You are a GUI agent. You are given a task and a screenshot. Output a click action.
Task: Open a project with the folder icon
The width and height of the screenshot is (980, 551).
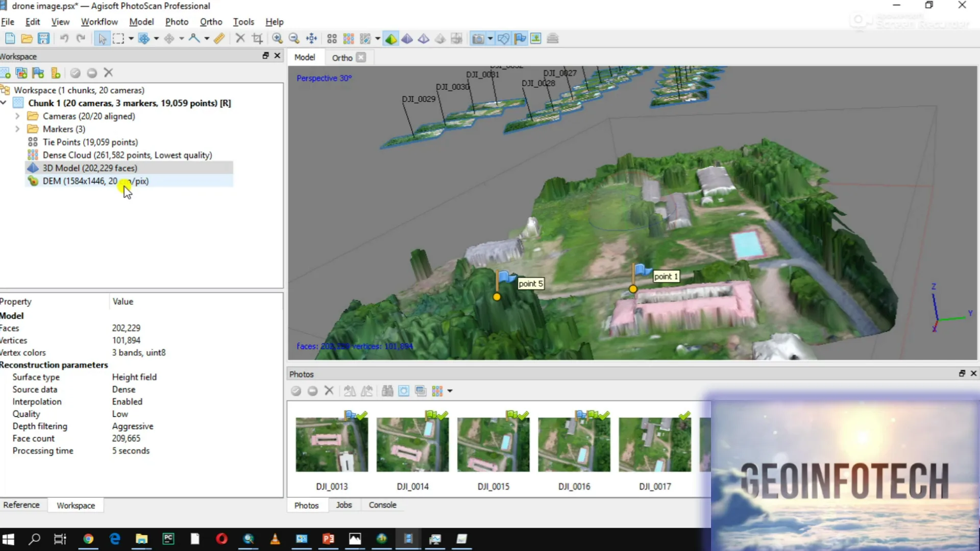pyautogui.click(x=27, y=38)
